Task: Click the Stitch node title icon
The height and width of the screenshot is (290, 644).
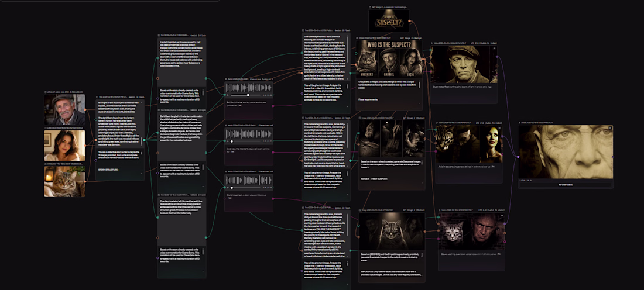Action: point(519,123)
